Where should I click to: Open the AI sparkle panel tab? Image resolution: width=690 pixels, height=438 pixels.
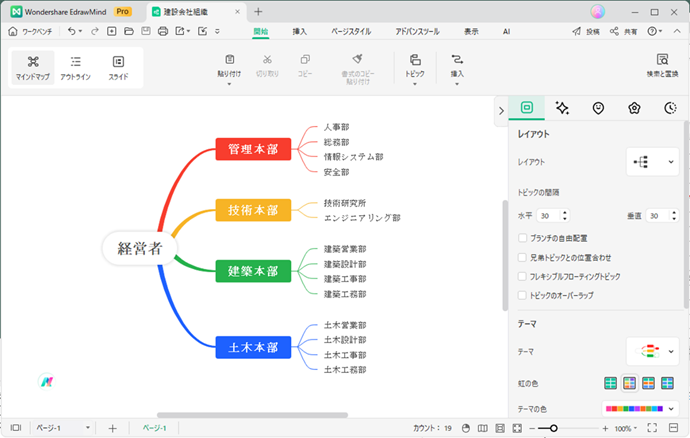point(562,108)
